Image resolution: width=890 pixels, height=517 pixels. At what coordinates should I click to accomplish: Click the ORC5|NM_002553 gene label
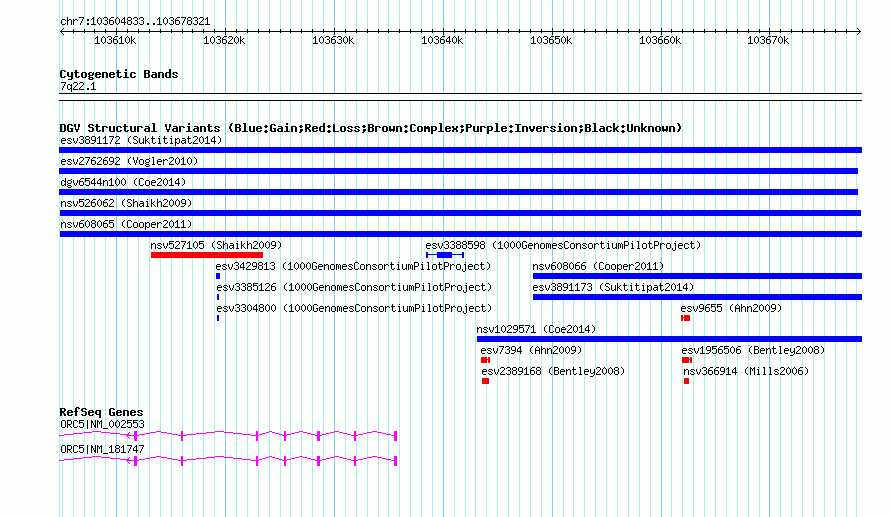coord(102,424)
